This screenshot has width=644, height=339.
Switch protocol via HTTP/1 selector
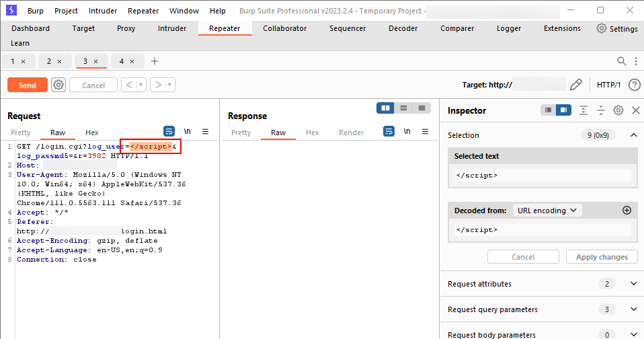608,85
